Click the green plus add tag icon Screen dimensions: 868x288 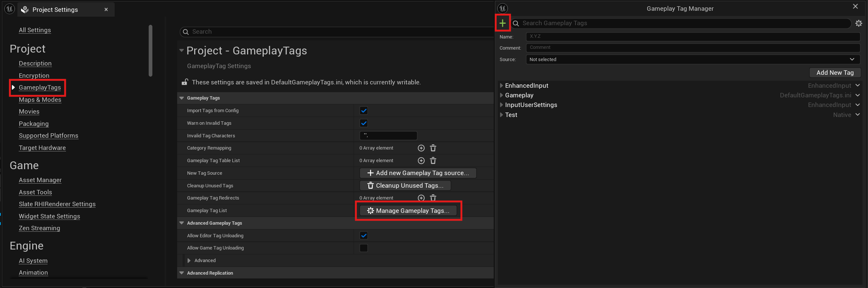(503, 23)
